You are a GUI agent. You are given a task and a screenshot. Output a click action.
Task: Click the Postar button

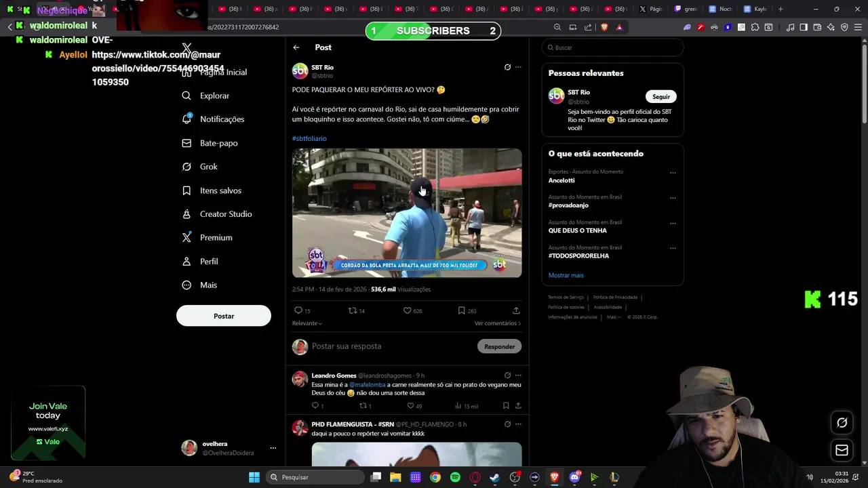point(224,316)
